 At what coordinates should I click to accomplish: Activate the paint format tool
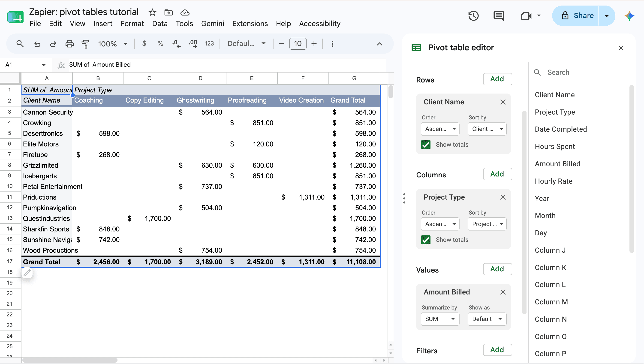[85, 44]
